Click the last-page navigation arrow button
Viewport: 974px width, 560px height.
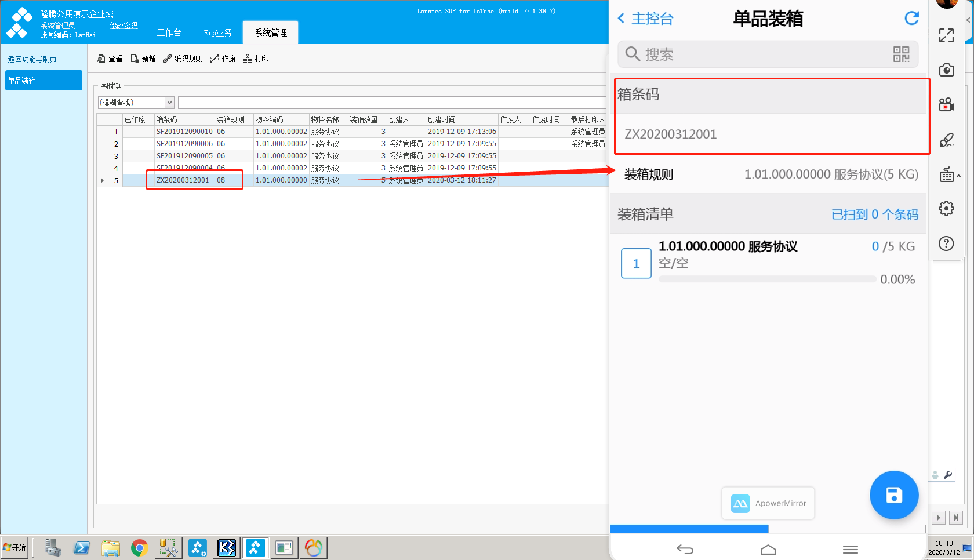956,517
